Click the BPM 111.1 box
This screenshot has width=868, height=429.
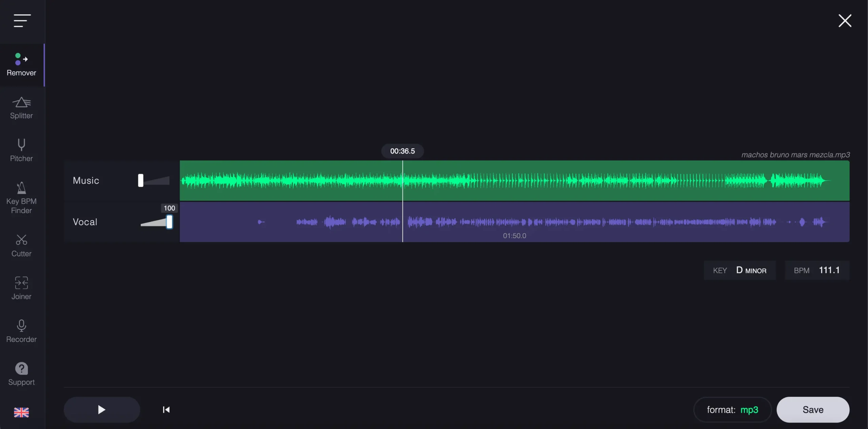817,270
